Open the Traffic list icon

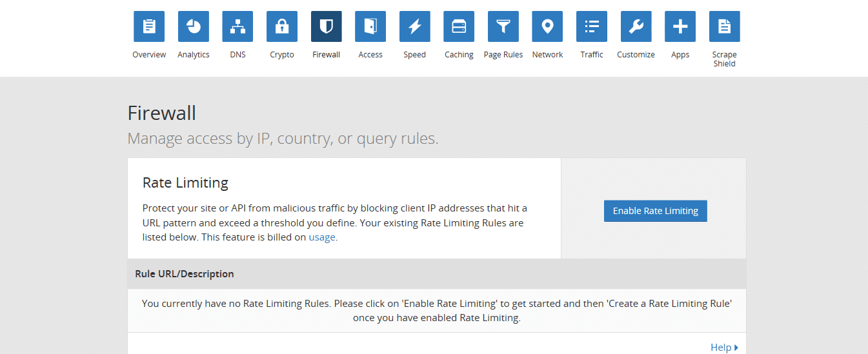592,26
